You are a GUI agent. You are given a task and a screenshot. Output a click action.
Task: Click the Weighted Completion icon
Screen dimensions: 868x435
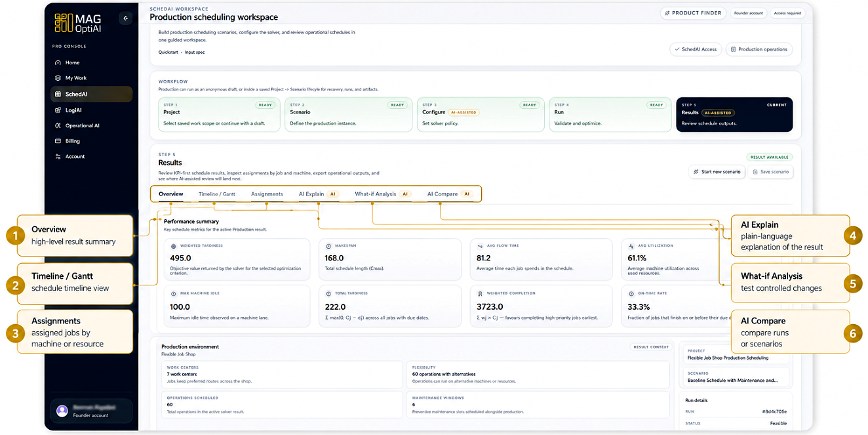click(x=480, y=294)
